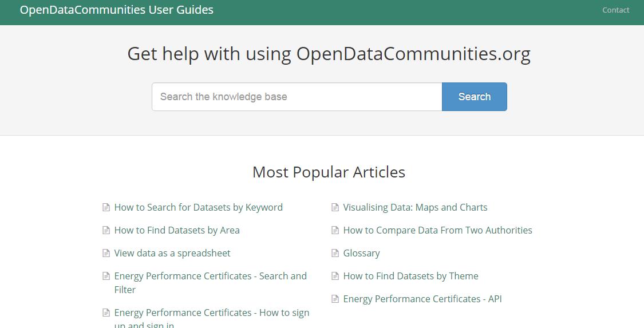644x328 pixels.
Task: Open Energy Performance Certificates - Search and Filter article
Action: (210, 282)
